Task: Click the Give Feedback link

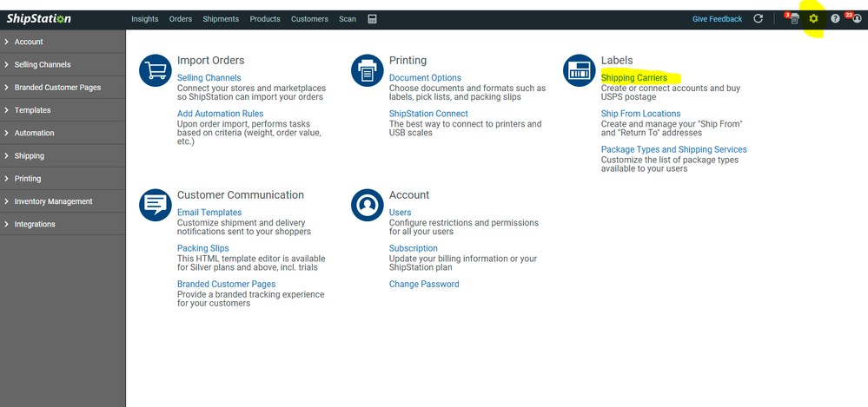Action: pos(717,19)
